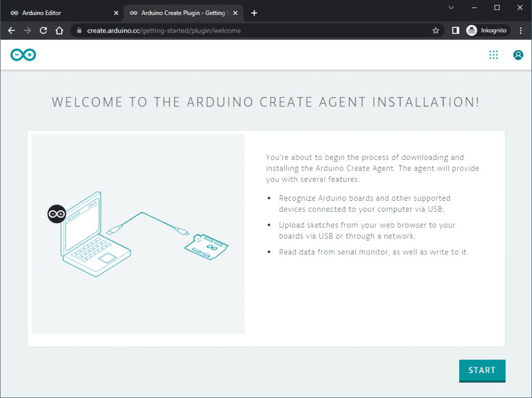This screenshot has width=532, height=398.
Task: Open a new browser tab
Action: point(254,13)
